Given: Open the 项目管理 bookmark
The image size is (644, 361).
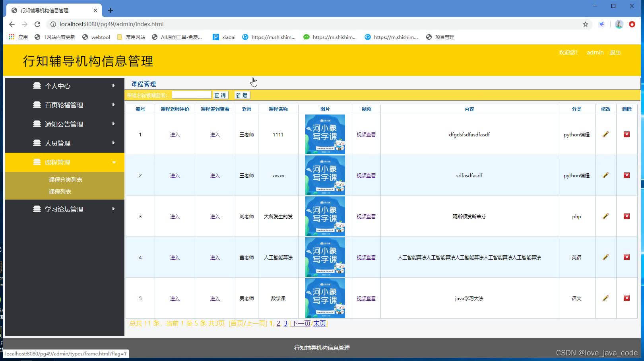Looking at the screenshot, I should click(440, 37).
